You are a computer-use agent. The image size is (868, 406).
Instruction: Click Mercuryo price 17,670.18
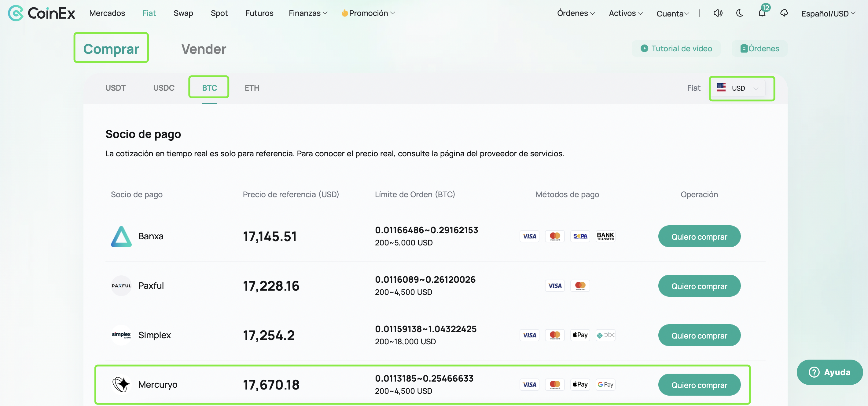tap(271, 385)
